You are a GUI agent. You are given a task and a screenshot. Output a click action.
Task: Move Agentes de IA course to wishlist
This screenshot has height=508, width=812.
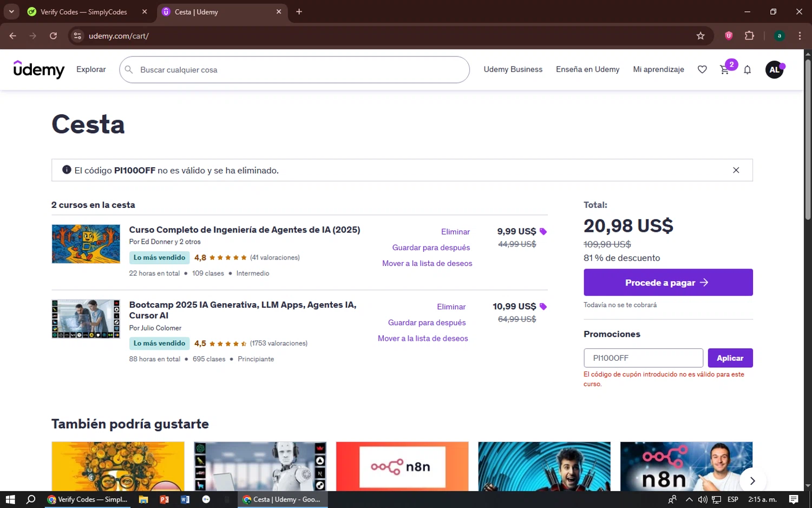pyautogui.click(x=427, y=263)
